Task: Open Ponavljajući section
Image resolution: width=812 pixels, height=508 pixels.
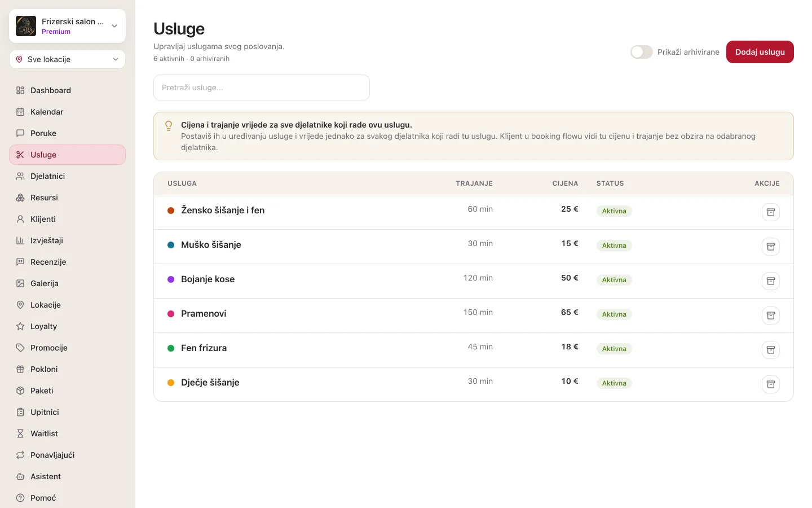Action: coord(67,455)
